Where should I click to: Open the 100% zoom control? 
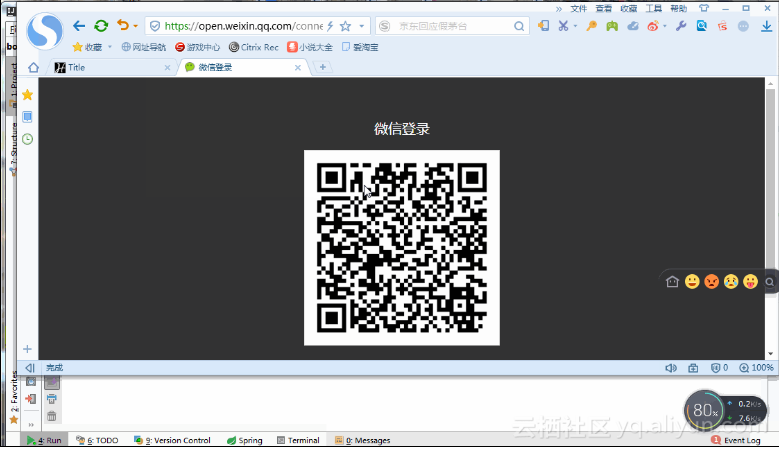(756, 368)
